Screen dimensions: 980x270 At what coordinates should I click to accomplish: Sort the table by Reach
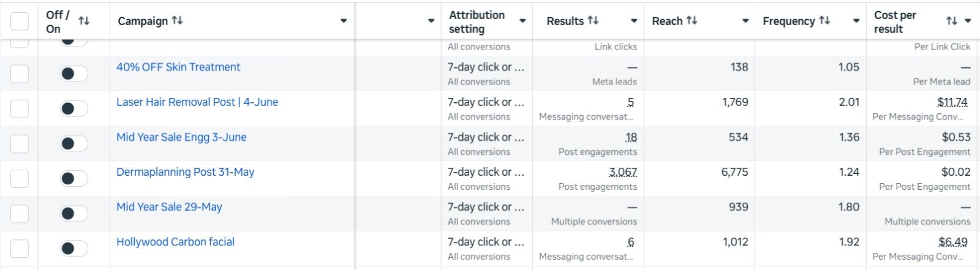point(692,21)
